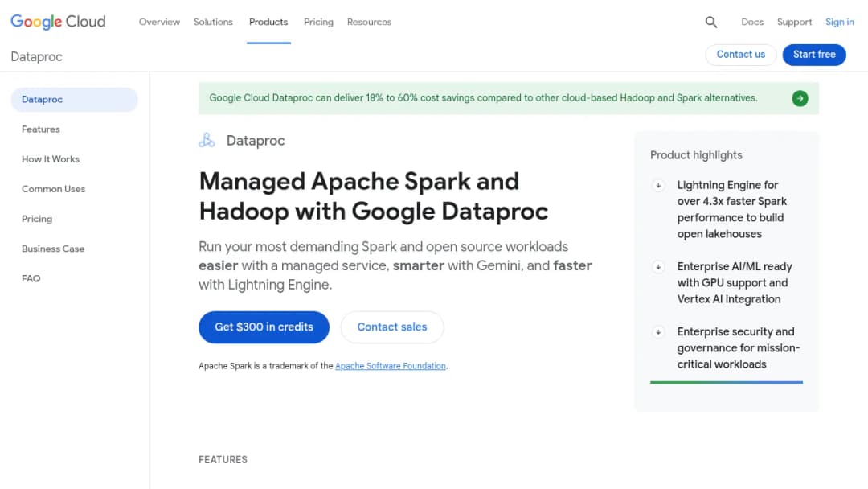Click the Dataproc title under the logo
The image size is (868, 489).
pos(36,57)
